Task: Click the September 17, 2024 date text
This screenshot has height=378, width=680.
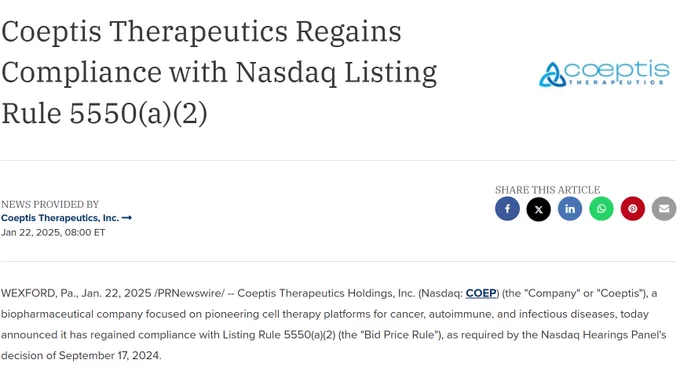Action: tap(109, 355)
